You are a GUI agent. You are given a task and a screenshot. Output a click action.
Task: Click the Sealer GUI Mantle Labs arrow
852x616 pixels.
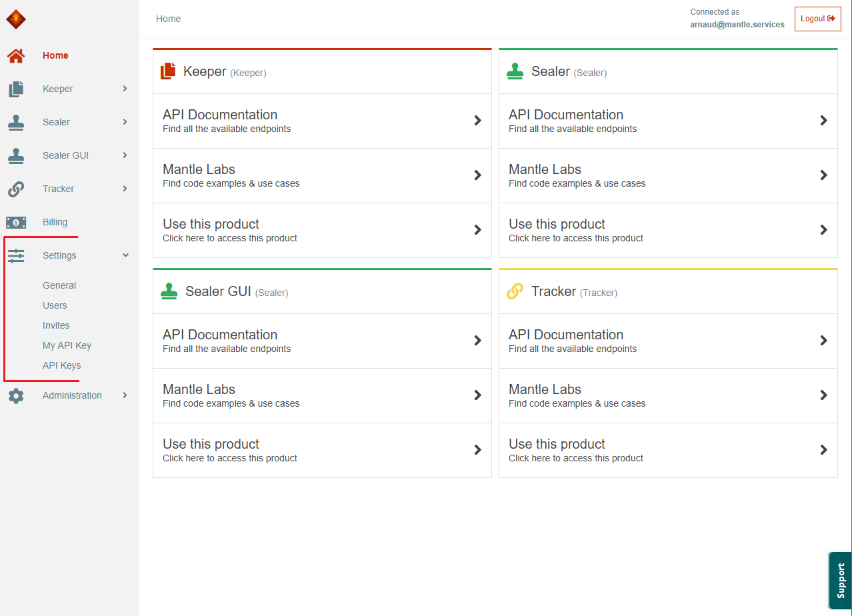click(x=477, y=395)
